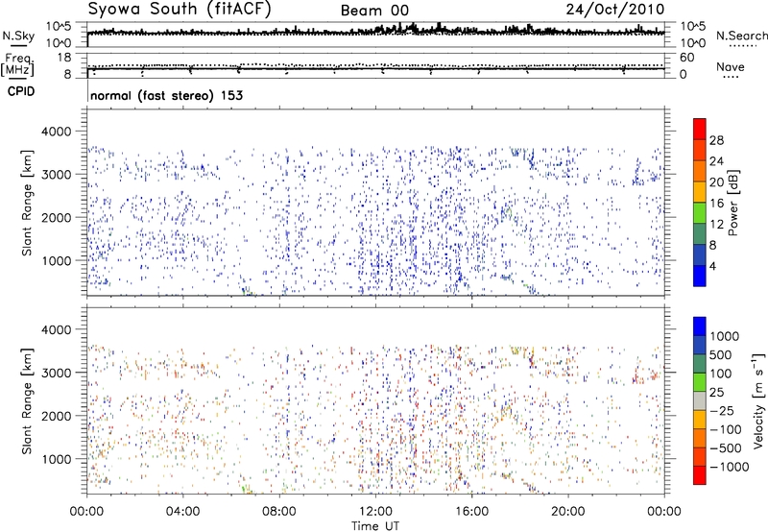Click the '24' tick on Power colorbar
The width and height of the screenshot is (768, 532).
716,161
